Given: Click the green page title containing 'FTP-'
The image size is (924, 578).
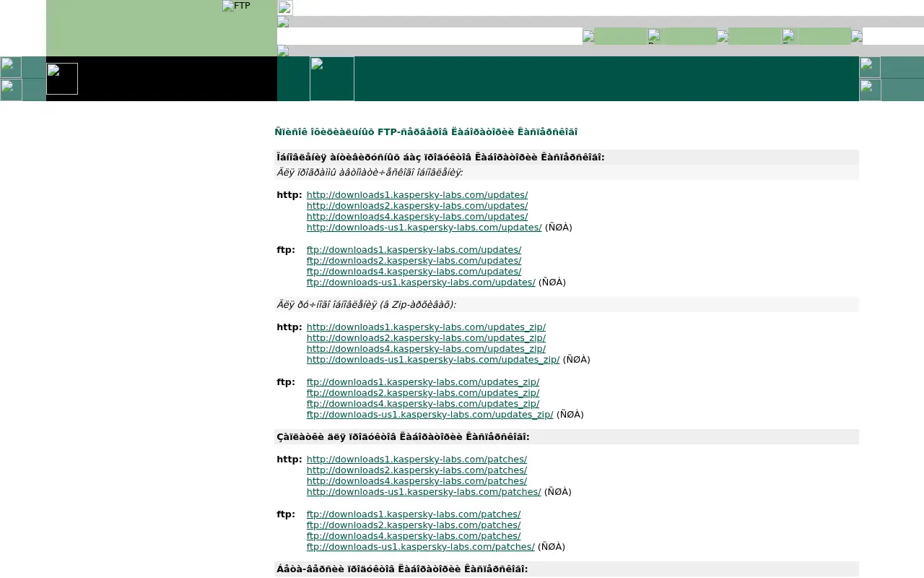Looking at the screenshot, I should pyautogui.click(x=426, y=132).
